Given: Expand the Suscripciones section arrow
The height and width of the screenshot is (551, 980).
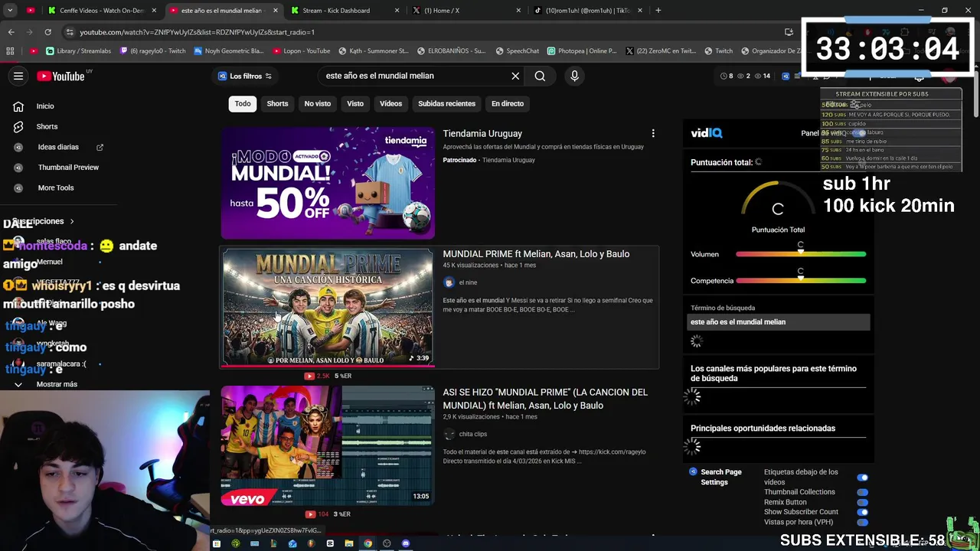Looking at the screenshot, I should (72, 221).
